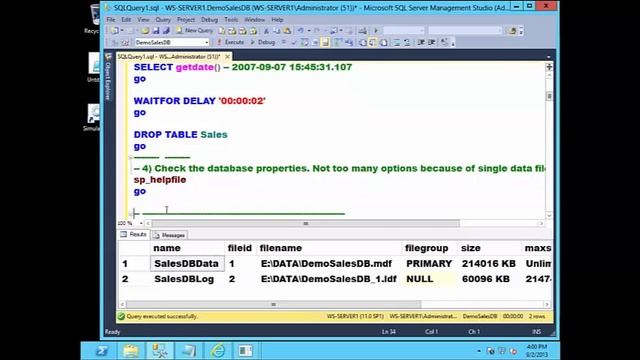The height and width of the screenshot is (360, 640).
Task: Toggle the IntelliSense Enabled button
Action: 325,42
